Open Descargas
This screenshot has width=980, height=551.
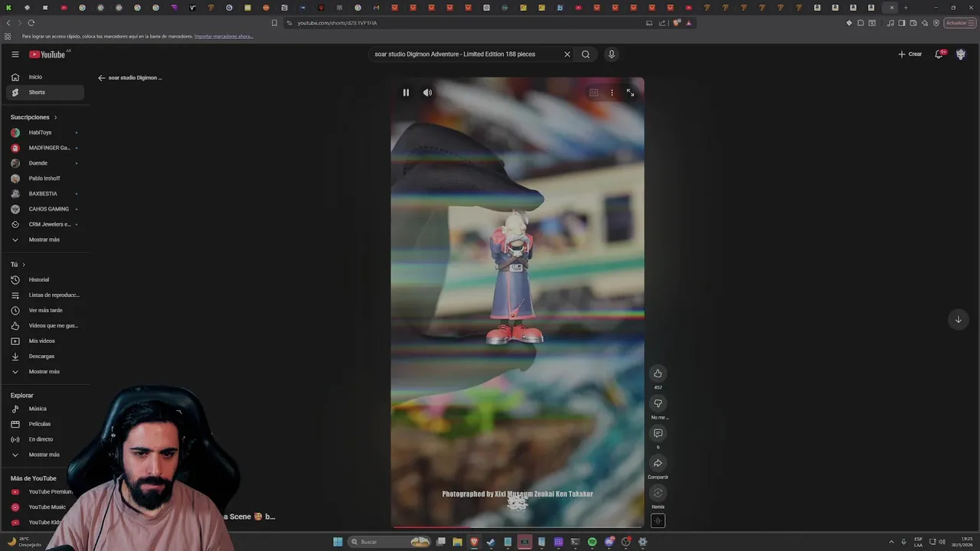(45, 357)
